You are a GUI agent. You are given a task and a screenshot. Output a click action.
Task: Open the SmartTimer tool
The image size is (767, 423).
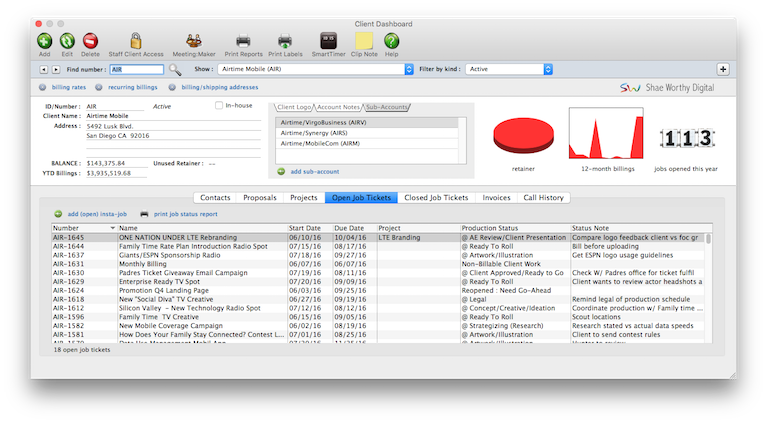click(x=328, y=41)
